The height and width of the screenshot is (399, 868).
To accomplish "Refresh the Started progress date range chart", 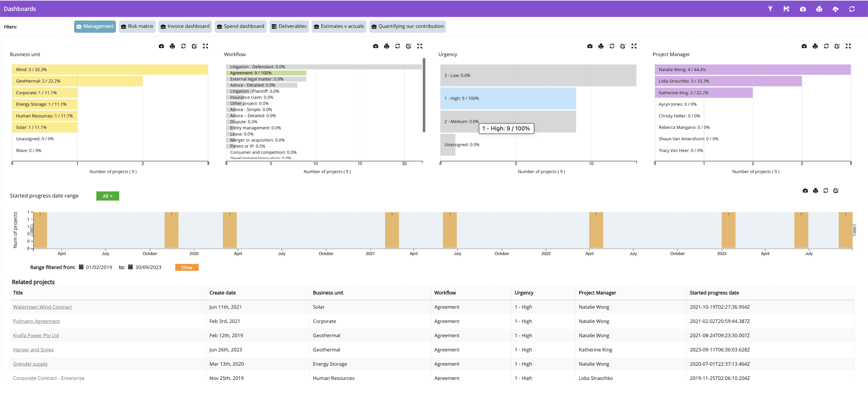I will click(826, 191).
